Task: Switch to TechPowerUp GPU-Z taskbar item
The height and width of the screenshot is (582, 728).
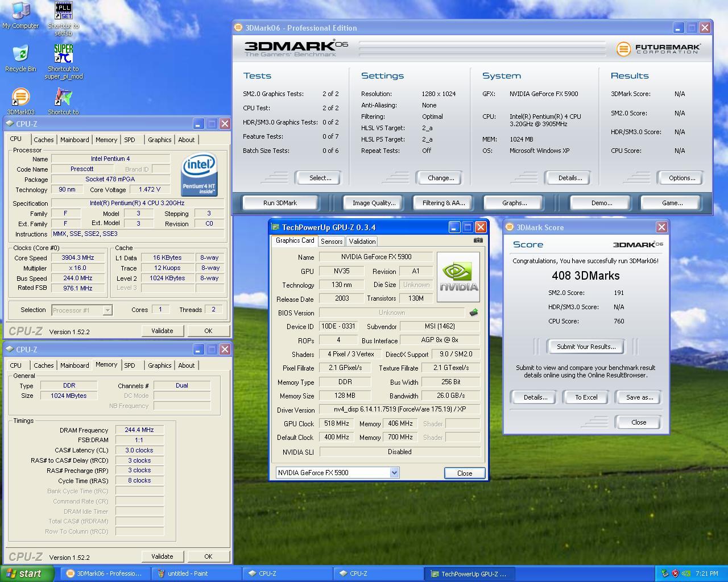Action: [x=469, y=573]
